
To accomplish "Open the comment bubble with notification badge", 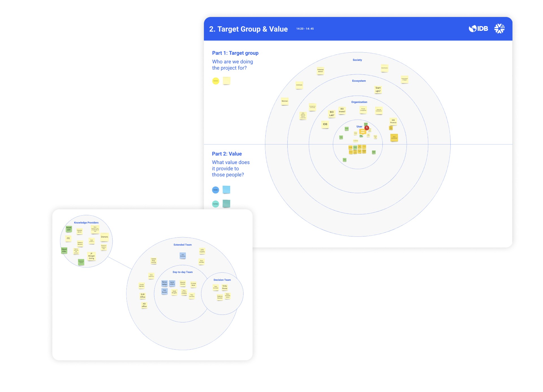I will click(362, 132).
